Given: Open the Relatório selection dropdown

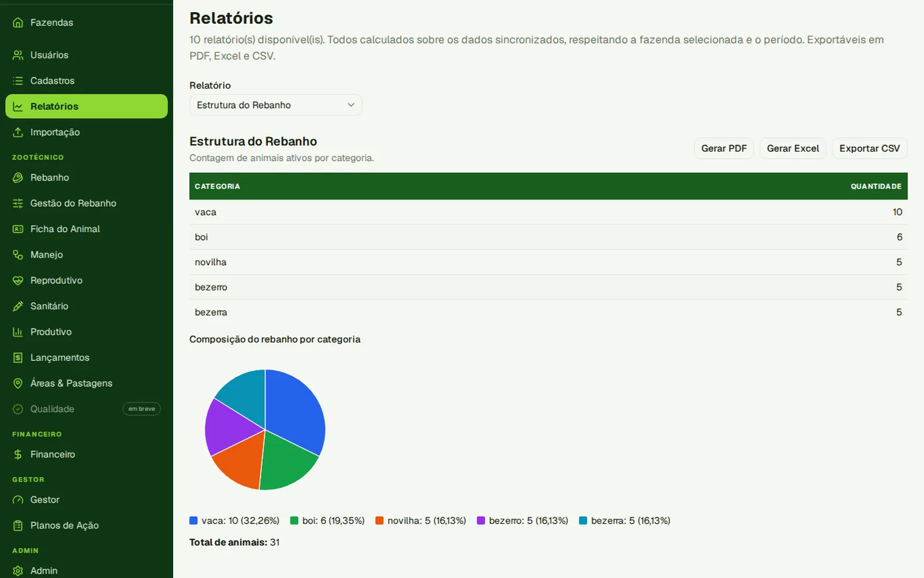Looking at the screenshot, I should 275,105.
